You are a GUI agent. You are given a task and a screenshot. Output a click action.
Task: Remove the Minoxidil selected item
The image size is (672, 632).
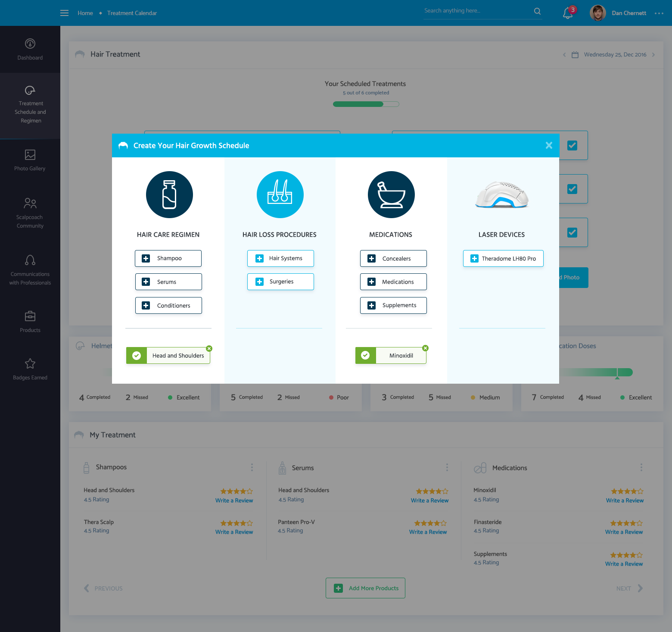(425, 348)
